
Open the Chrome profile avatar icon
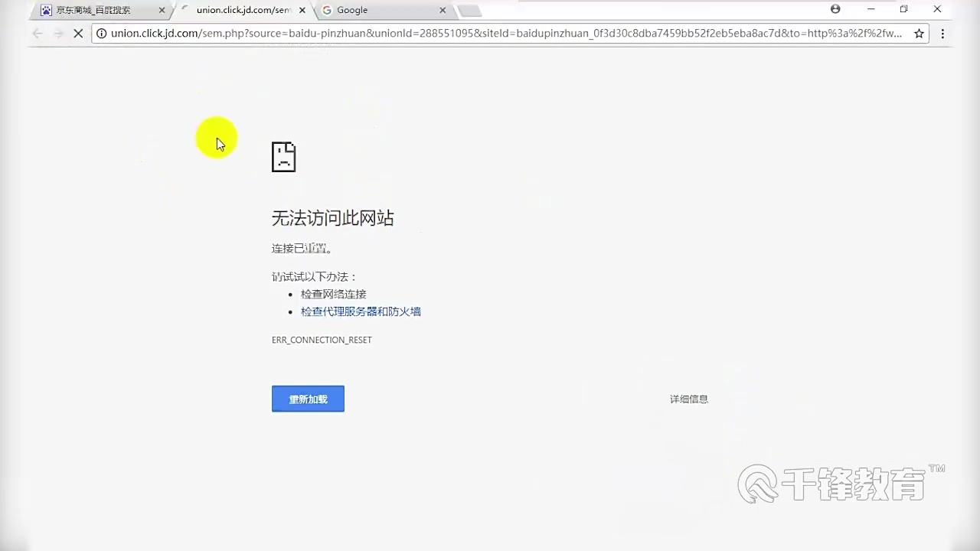835,9
